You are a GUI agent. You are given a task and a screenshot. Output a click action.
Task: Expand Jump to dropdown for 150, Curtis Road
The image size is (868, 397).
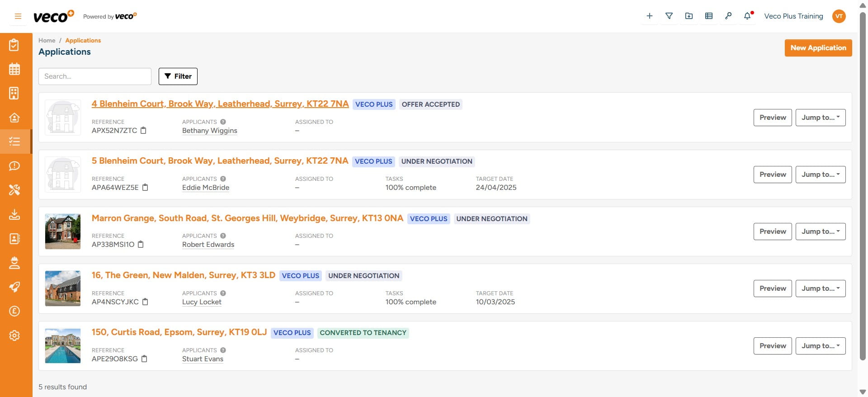[x=821, y=346]
